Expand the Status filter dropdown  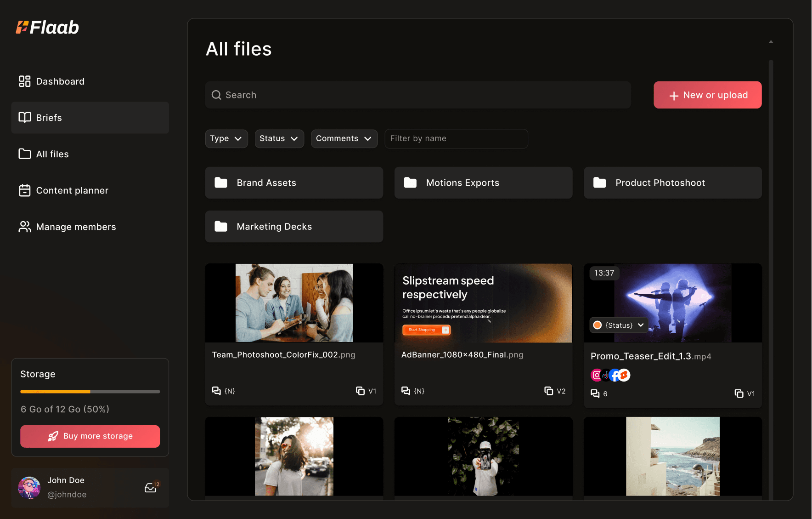pos(279,138)
